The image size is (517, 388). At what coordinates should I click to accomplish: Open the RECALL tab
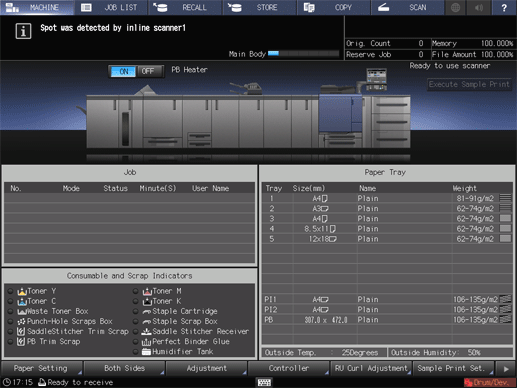coord(185,7)
